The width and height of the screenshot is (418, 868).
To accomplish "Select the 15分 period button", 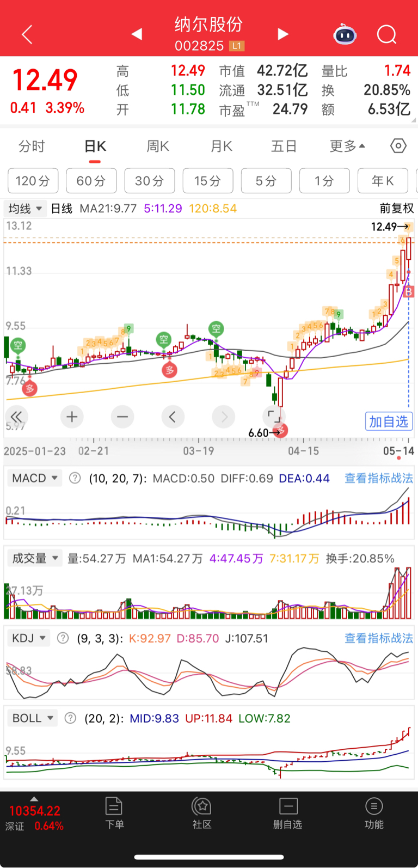I will coord(208,181).
